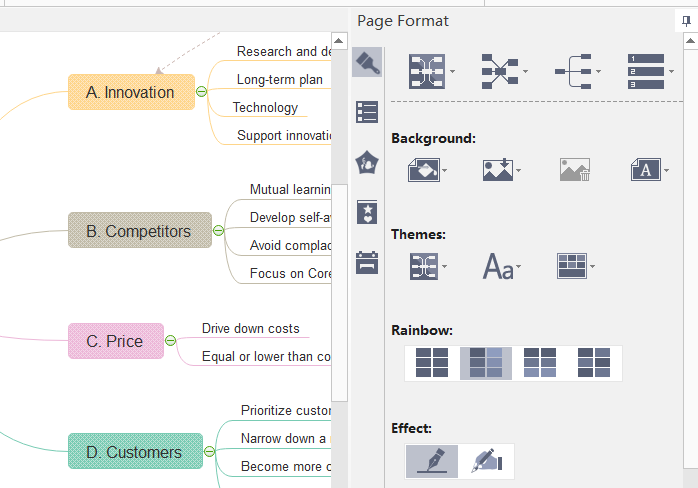Open the calendar task sidebar tab
Screen dimensions: 698x488
click(367, 262)
